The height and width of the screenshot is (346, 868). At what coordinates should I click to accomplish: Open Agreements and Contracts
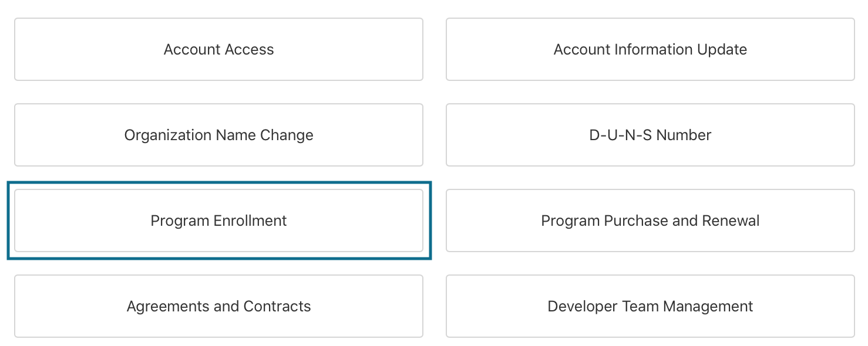(x=218, y=306)
